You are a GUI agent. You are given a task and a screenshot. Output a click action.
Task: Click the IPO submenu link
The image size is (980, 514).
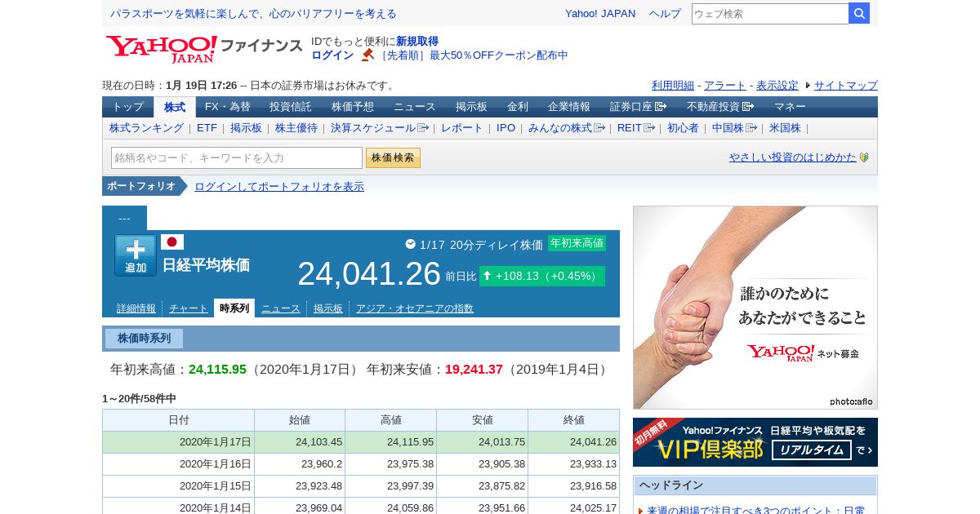pyautogui.click(x=506, y=128)
